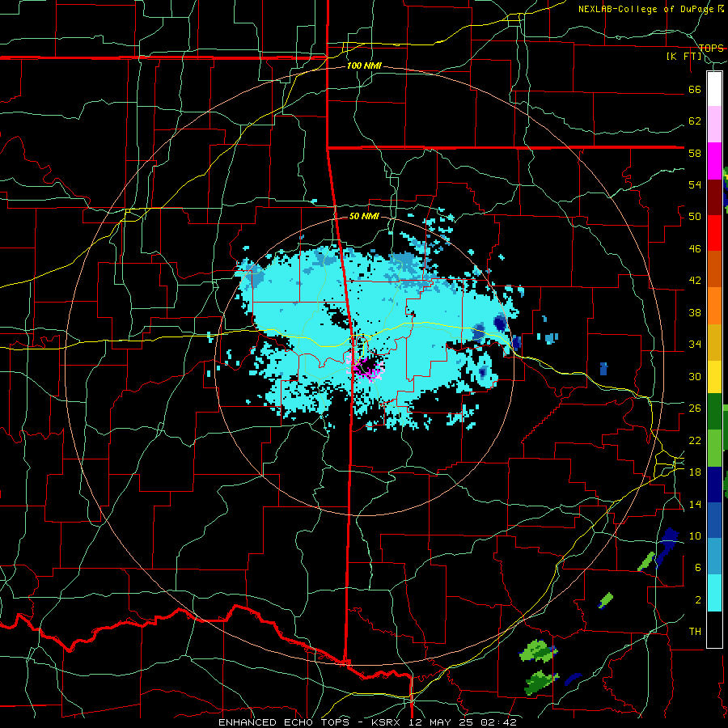Click the 02:42 time stamp
Viewport: 728px width, 728px height.
498,722
